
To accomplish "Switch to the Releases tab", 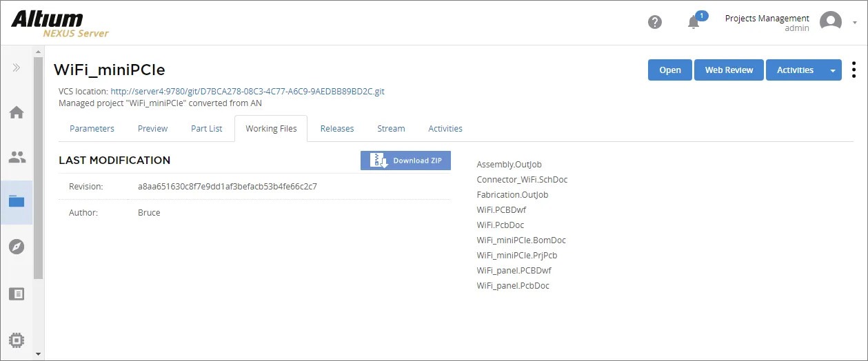I will (x=337, y=129).
